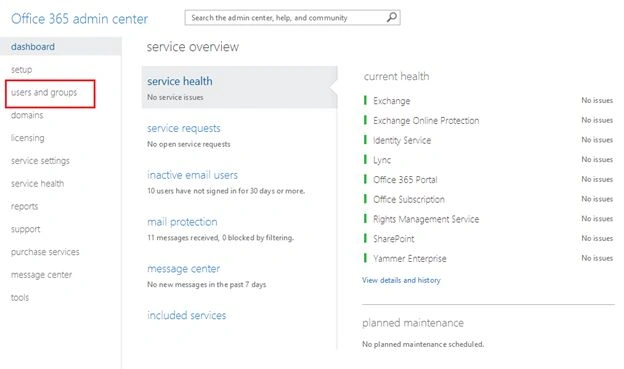Select service health in left sidebar
Screen dimensions: 624x369
pyautogui.click(x=37, y=184)
